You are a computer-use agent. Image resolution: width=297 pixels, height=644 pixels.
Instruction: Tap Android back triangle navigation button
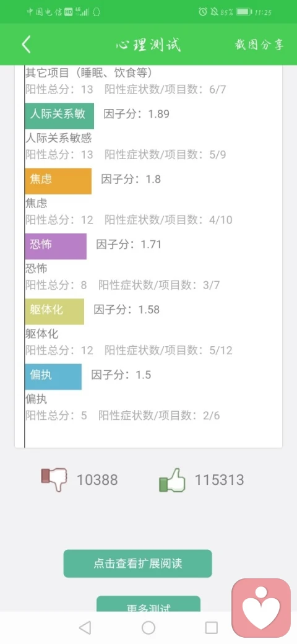85,627
